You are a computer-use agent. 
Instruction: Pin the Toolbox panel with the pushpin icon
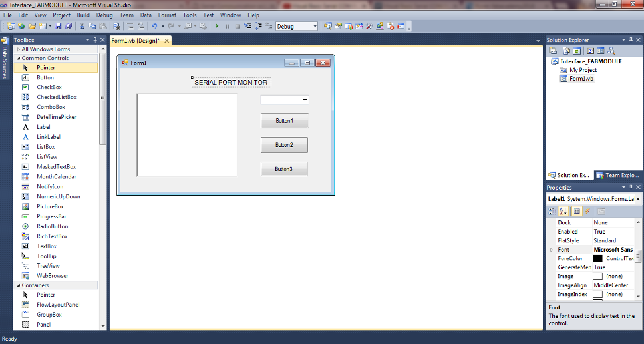[x=95, y=39]
